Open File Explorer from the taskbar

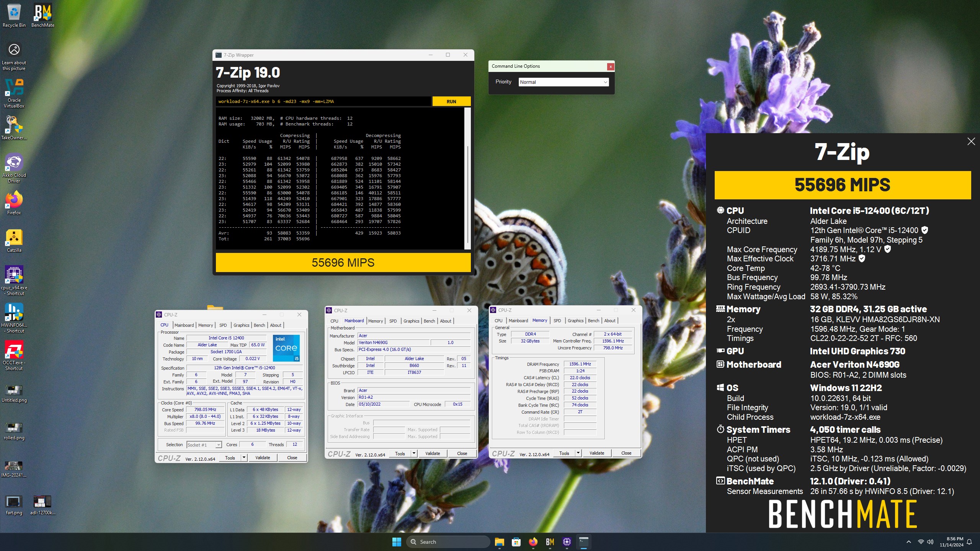click(x=499, y=542)
